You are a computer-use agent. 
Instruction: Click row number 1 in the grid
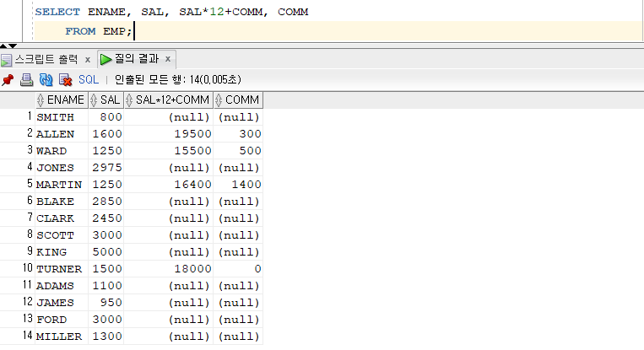(x=30, y=116)
